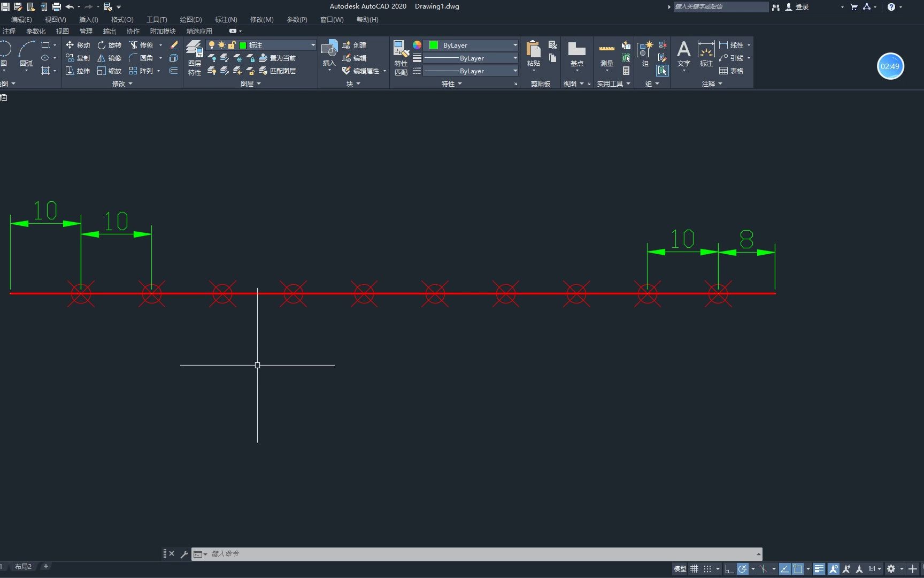924x578 pixels.
Task: Open the Help question mark icon
Action: click(891, 7)
